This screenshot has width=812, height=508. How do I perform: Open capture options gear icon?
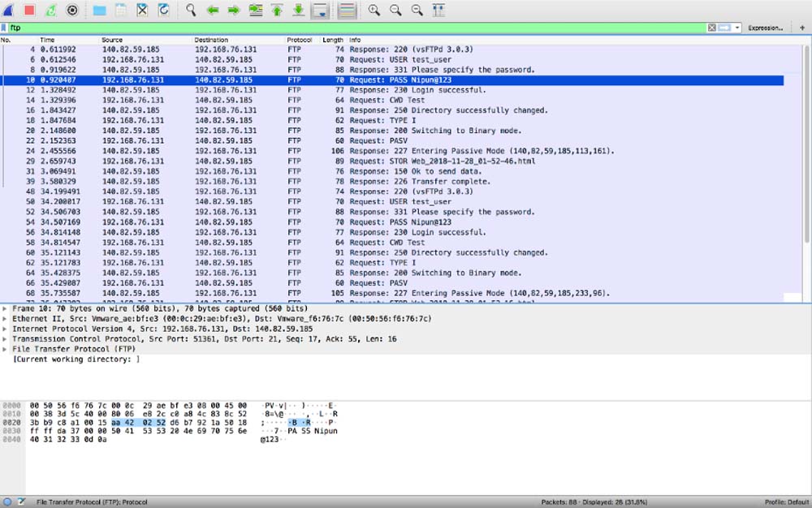point(71,10)
